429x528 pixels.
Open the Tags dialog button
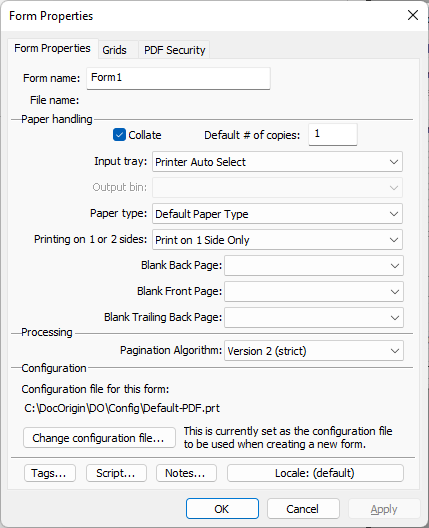click(50, 473)
